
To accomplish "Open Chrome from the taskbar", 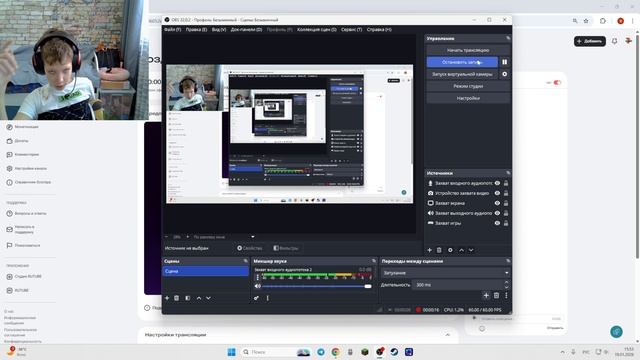I will (336, 352).
